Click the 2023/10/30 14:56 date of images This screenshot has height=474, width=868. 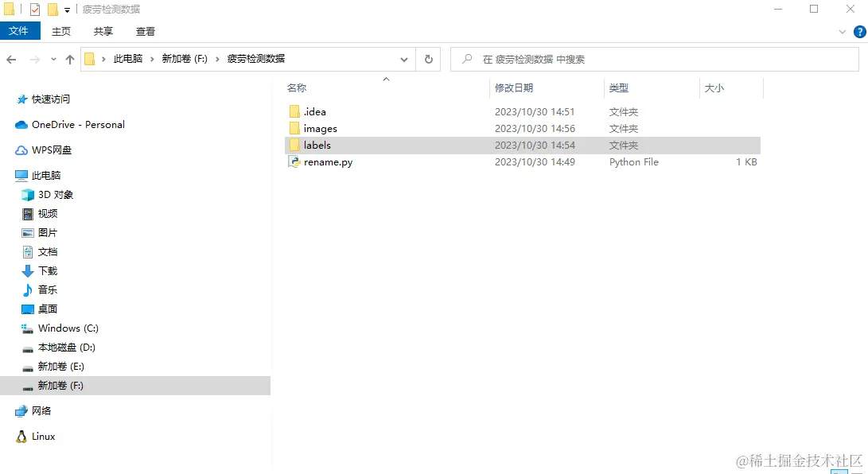tap(535, 128)
